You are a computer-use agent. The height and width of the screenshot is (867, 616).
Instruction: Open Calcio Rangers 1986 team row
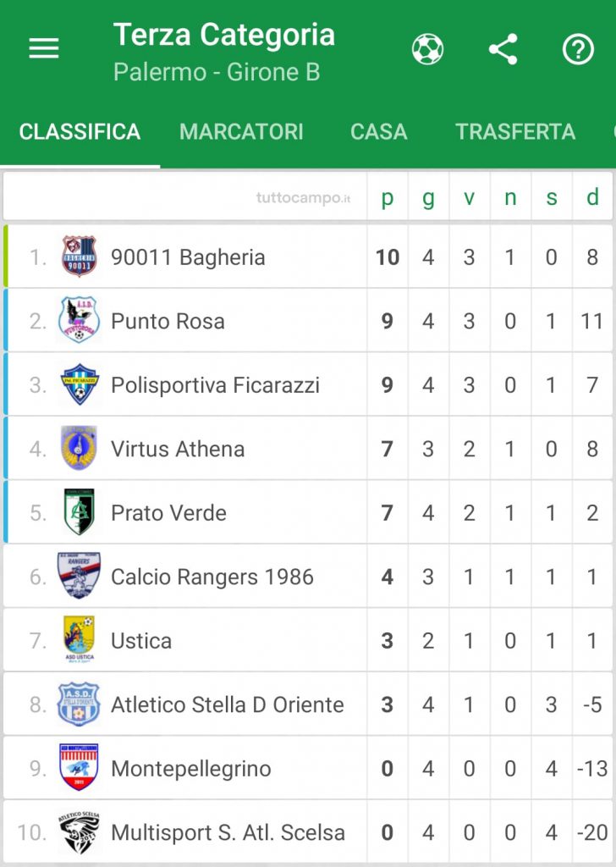[x=308, y=576]
